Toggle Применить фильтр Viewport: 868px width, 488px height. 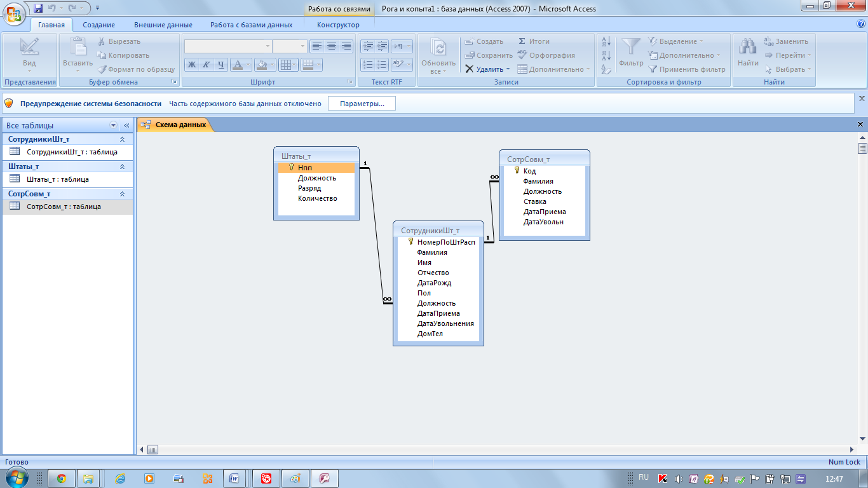click(686, 69)
